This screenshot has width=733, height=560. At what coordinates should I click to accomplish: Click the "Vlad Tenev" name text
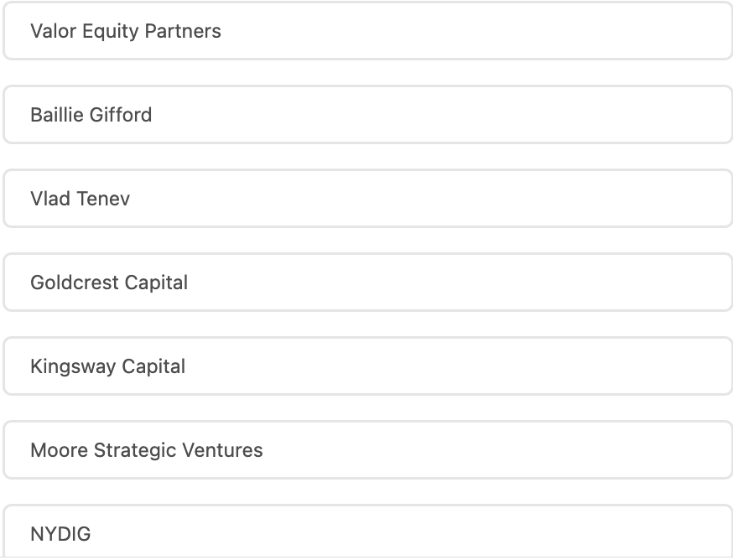[81, 199]
